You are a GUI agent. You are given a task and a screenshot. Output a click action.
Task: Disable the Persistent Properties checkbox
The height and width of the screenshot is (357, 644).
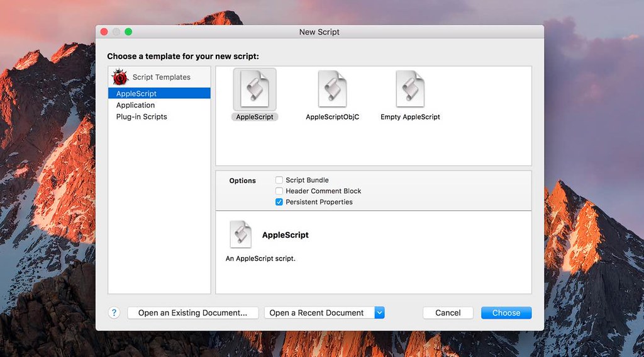pyautogui.click(x=279, y=202)
